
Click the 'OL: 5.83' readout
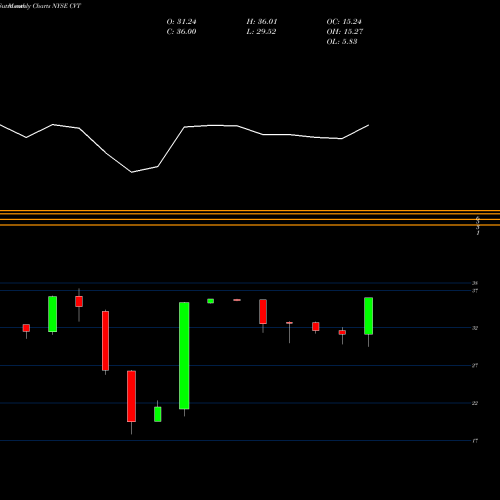pyautogui.click(x=342, y=42)
